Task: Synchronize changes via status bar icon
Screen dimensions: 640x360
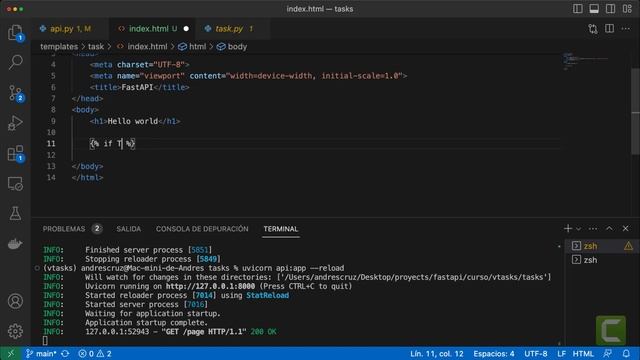Action: 65,353
